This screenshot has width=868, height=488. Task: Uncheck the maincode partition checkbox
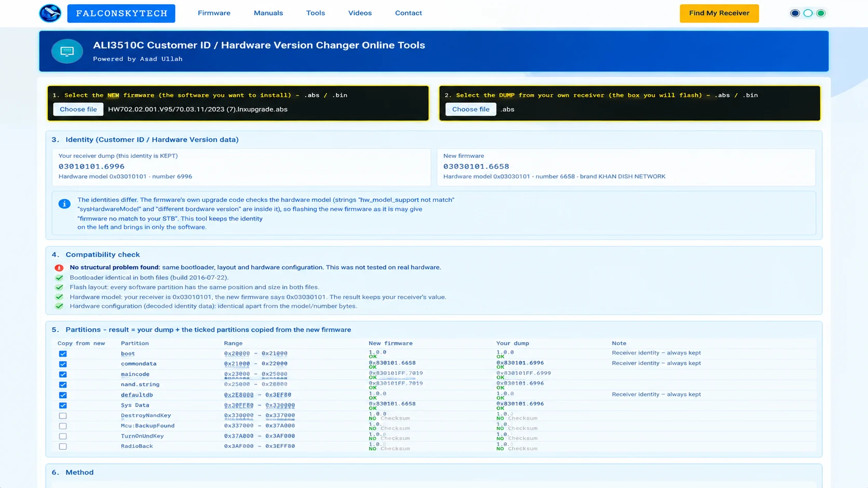tap(63, 374)
